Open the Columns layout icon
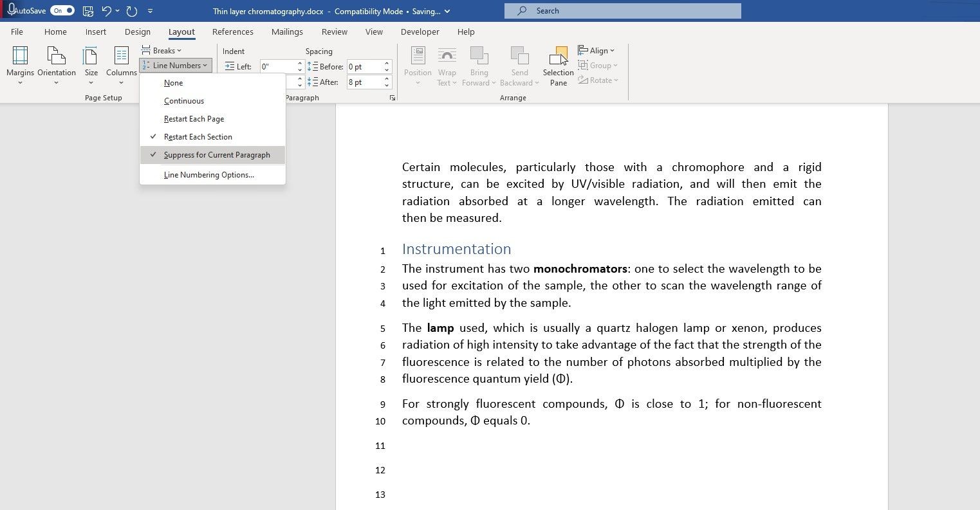The height and width of the screenshot is (510, 980). tap(121, 57)
